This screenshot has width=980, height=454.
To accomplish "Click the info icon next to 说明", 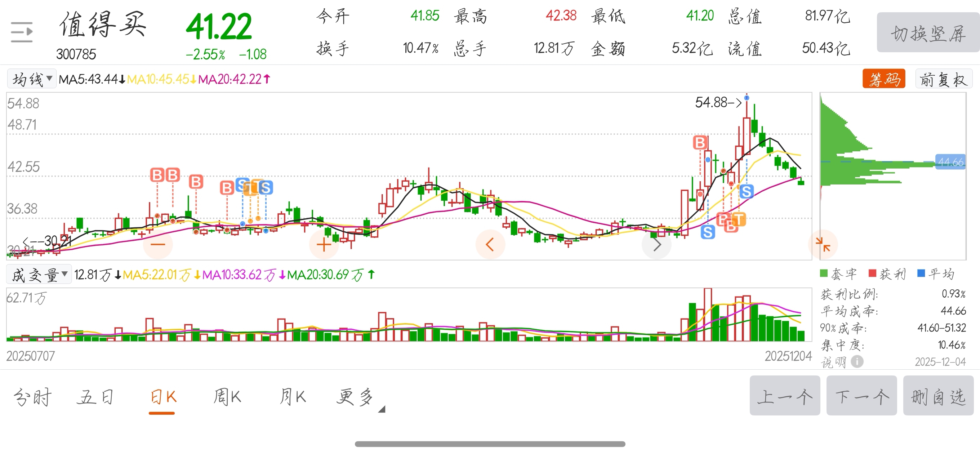I will 857,361.
